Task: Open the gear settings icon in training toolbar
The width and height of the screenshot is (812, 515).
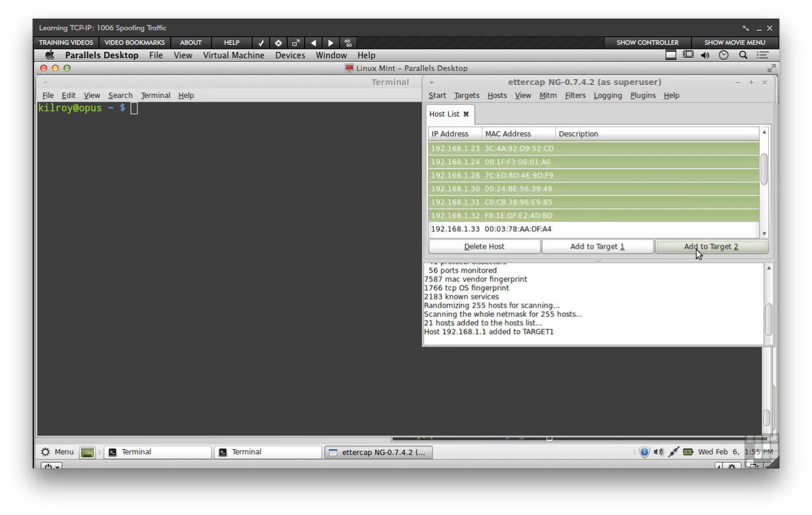Action: tap(278, 43)
